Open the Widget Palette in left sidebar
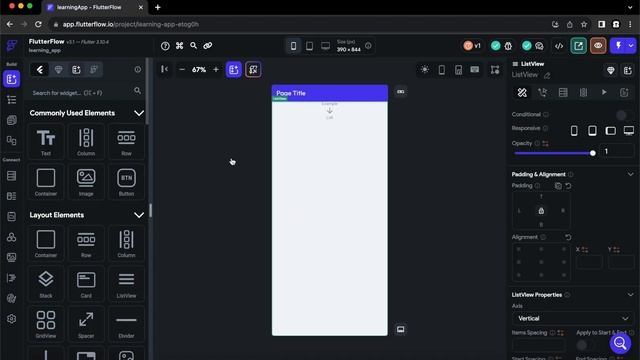This screenshot has height=360, width=640. coord(11,78)
